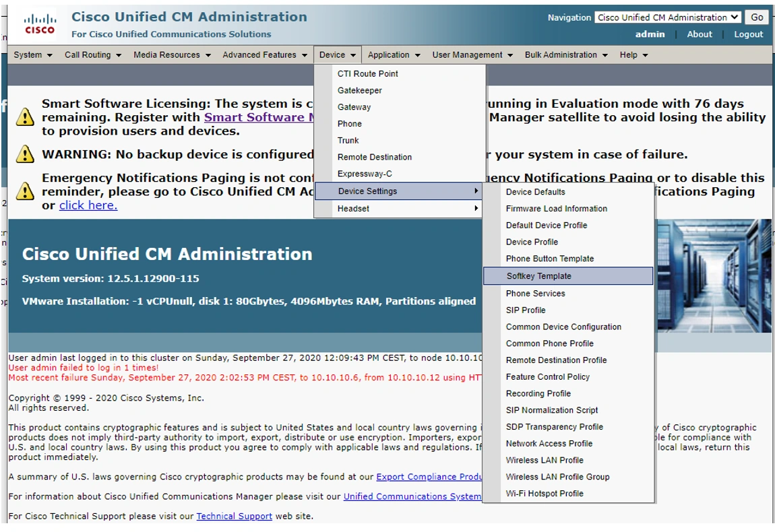The image size is (775, 532).
Task: Click the admin username in header
Action: [650, 34]
